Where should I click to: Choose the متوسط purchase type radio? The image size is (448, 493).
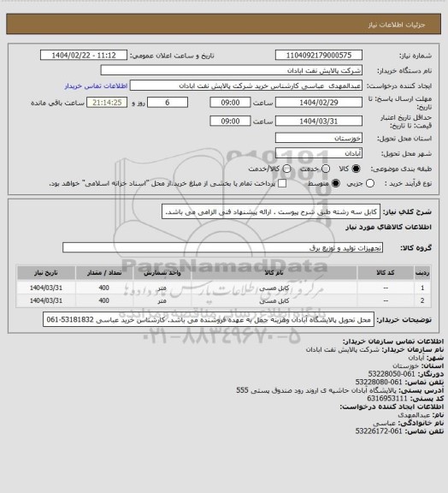[336, 183]
